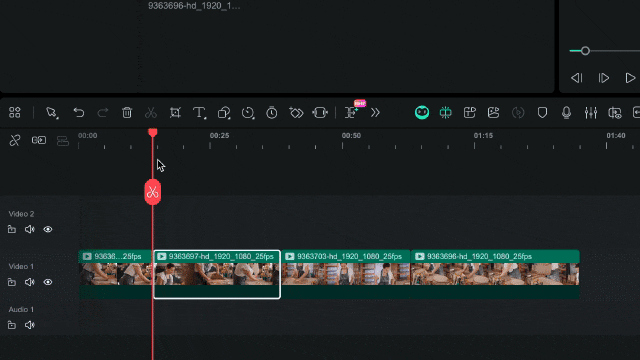Click the track manager stacked bars icon

pyautogui.click(x=62, y=140)
